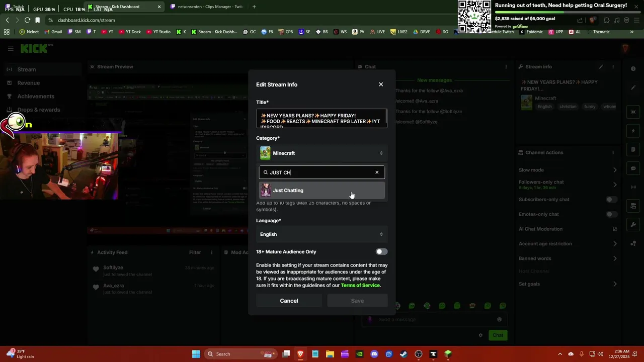The image size is (644, 362).
Task: Toggle 18+ Mature Audience Only switch
Action: (x=381, y=252)
